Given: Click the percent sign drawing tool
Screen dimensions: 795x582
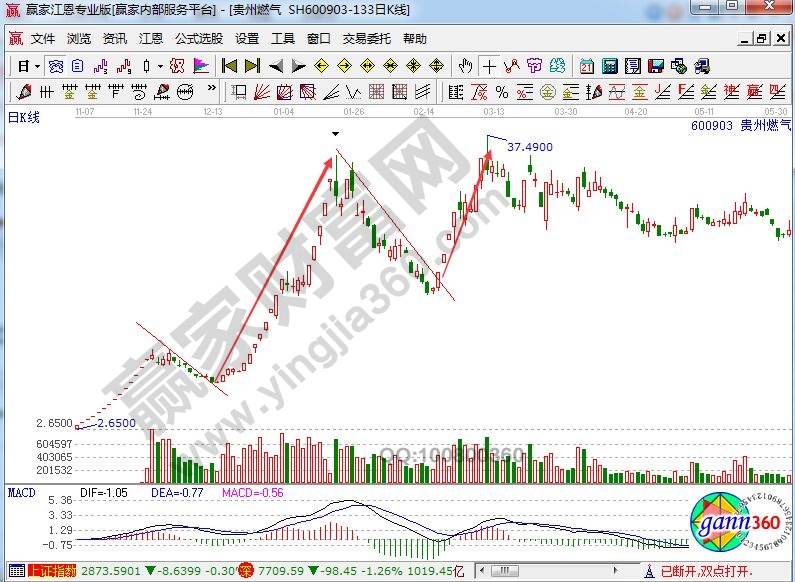Looking at the screenshot, I should (501, 92).
